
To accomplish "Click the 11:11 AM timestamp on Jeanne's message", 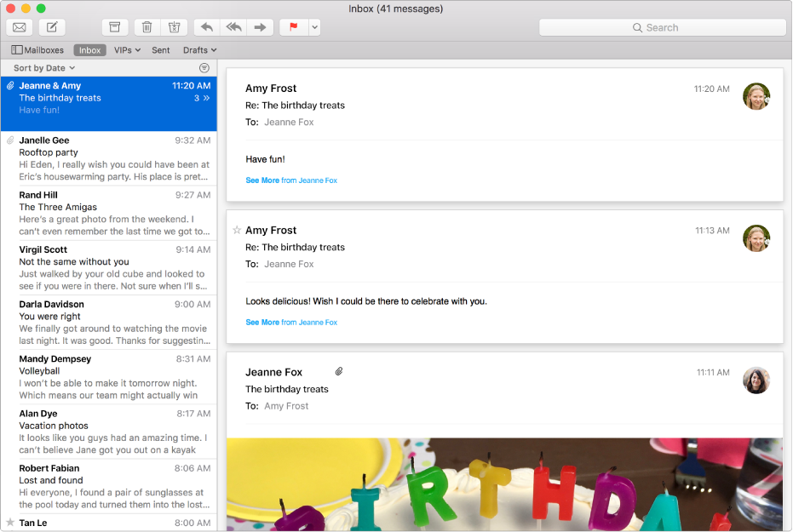I will pyautogui.click(x=713, y=372).
